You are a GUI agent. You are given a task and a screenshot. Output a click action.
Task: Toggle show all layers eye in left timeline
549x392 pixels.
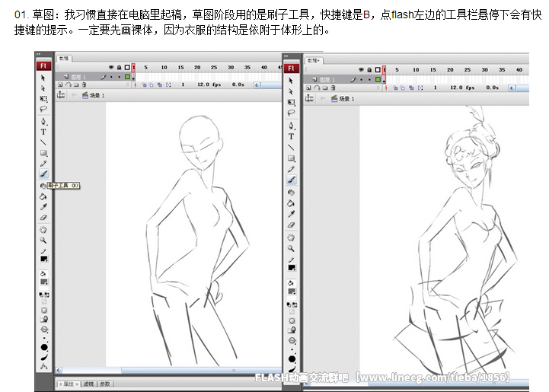click(x=111, y=67)
